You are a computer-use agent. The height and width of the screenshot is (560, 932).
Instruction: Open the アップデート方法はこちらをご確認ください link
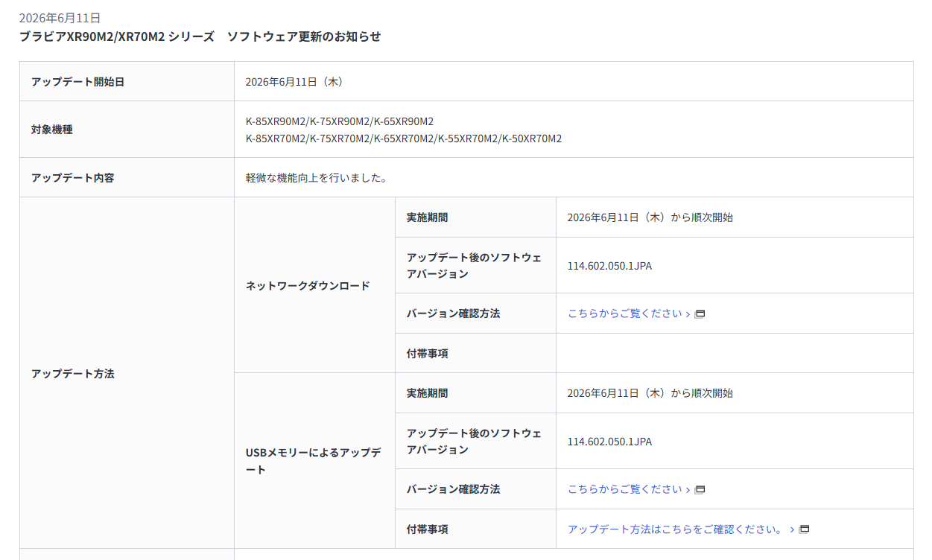pyautogui.click(x=681, y=529)
